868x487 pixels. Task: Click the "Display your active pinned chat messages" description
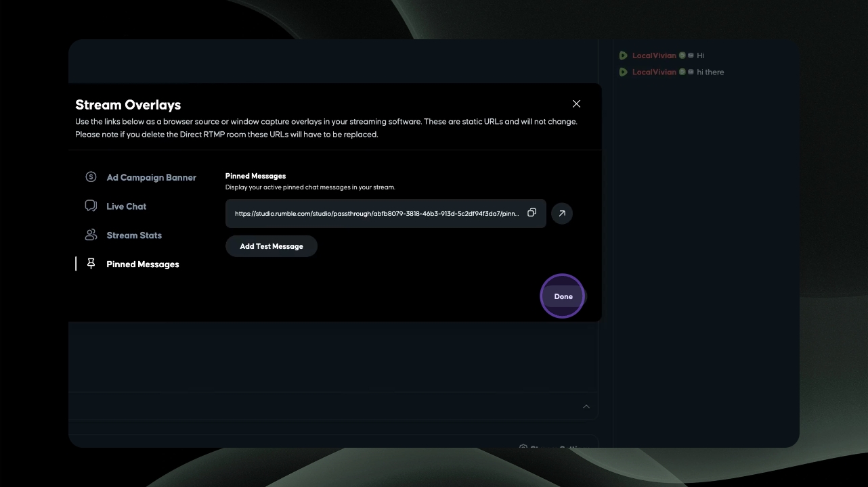pyautogui.click(x=310, y=187)
